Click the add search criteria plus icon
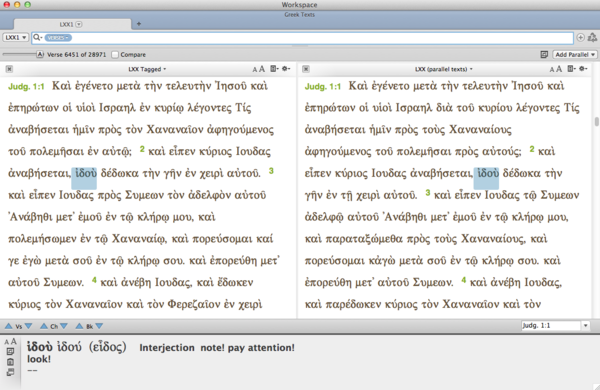The width and height of the screenshot is (600, 390). (580, 38)
